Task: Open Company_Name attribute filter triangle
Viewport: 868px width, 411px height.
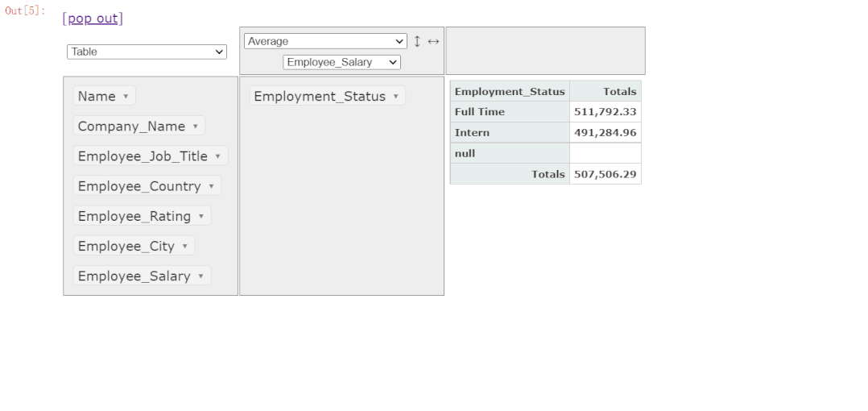Action: [195, 127]
